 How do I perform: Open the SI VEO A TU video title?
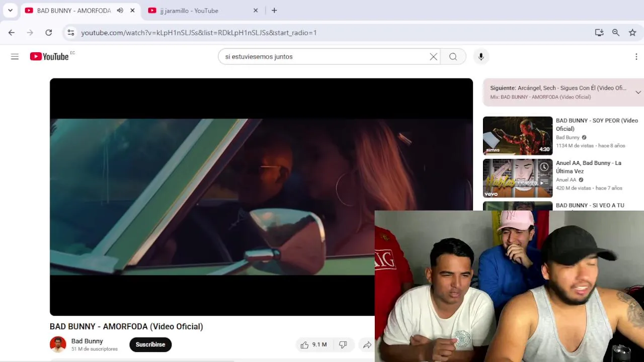590,206
